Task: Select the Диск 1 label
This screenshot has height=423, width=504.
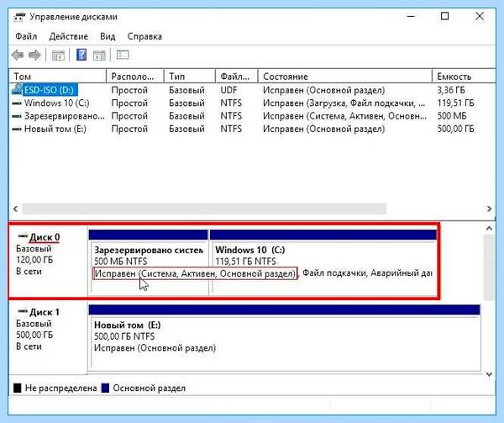Action: [x=45, y=312]
